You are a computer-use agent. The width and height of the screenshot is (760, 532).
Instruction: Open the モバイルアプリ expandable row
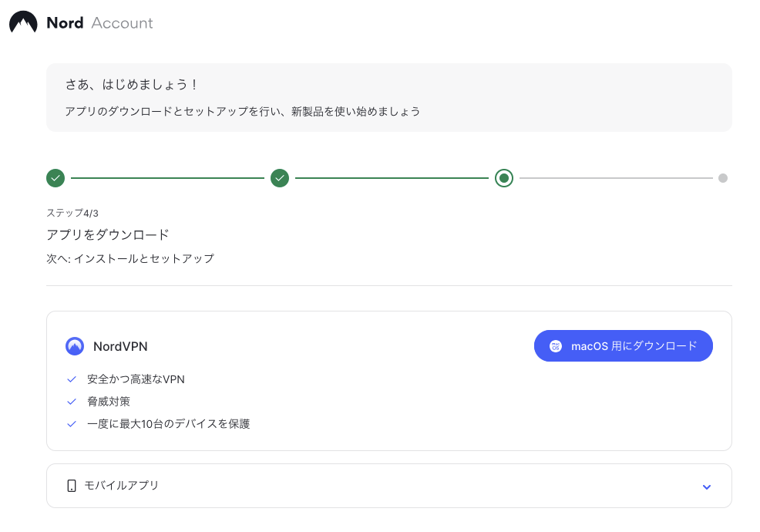pos(389,486)
